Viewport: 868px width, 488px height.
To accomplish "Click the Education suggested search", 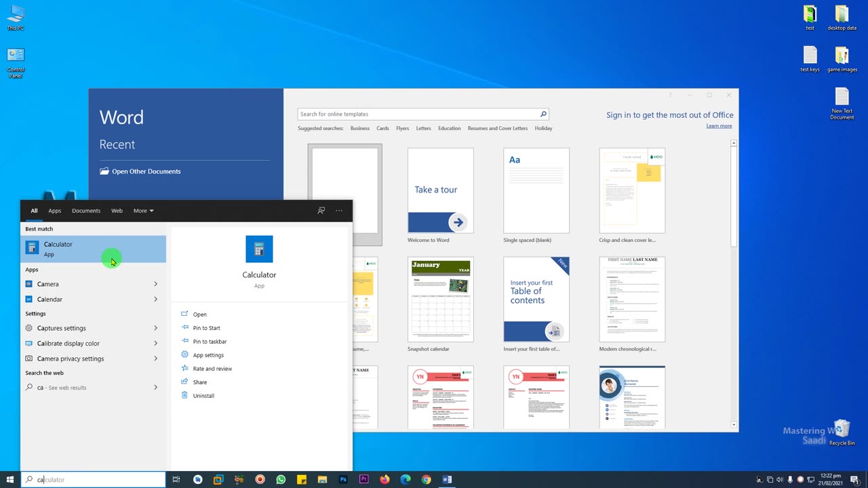I will (449, 128).
